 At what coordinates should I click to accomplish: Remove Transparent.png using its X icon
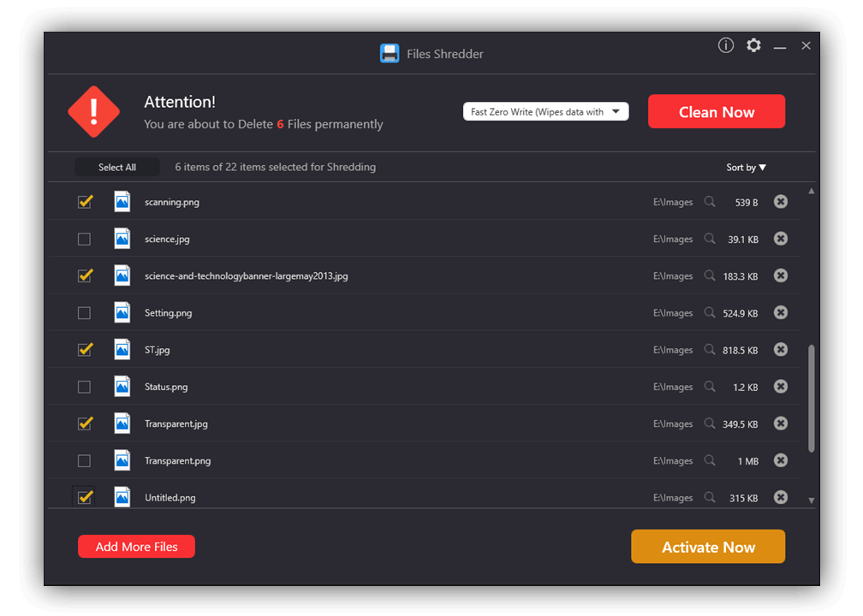pos(781,460)
